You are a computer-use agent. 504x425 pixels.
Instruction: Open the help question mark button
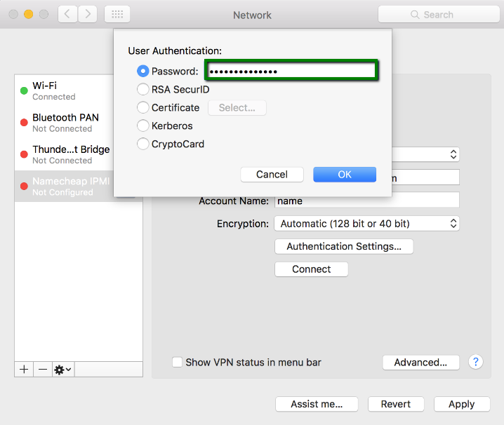[476, 362]
